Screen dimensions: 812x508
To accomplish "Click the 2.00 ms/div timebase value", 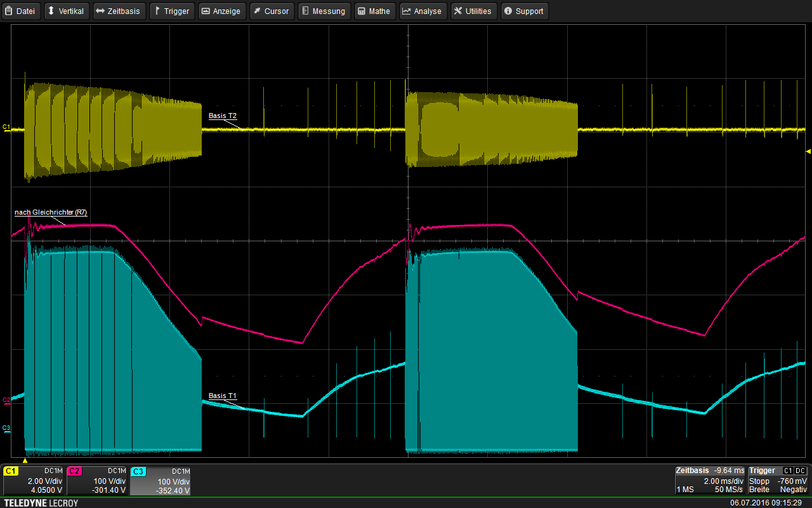I will point(724,481).
